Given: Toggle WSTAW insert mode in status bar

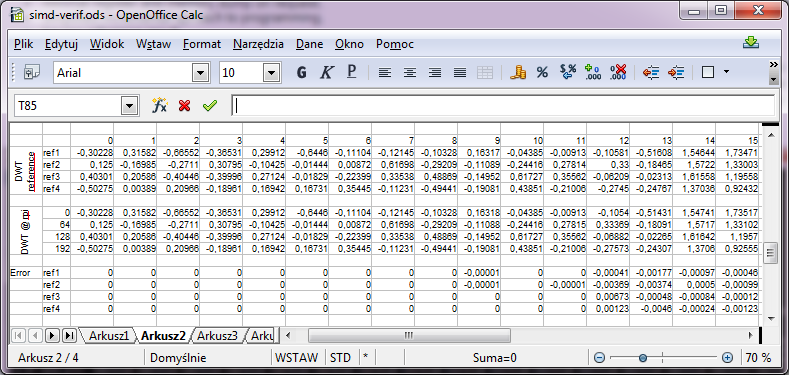Looking at the screenshot, I should pos(298,358).
